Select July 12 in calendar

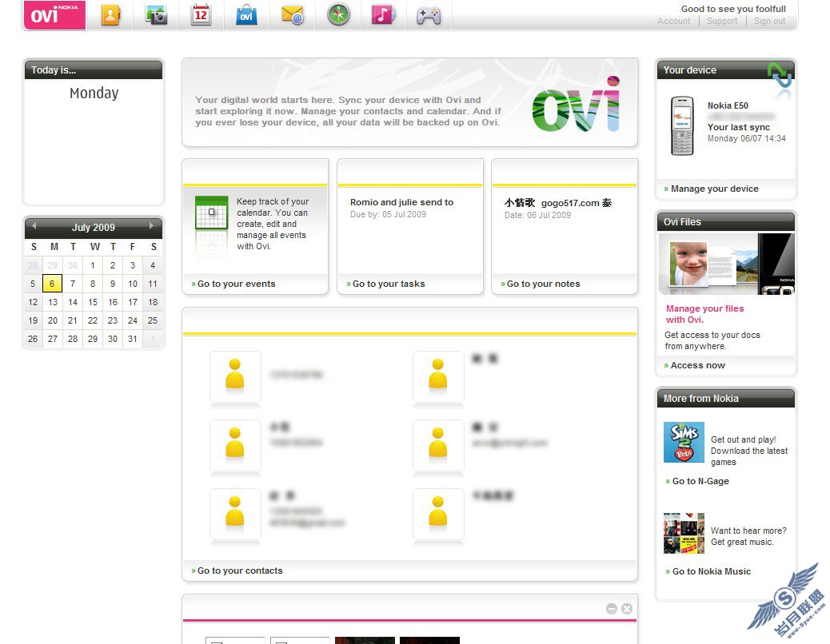tap(33, 302)
